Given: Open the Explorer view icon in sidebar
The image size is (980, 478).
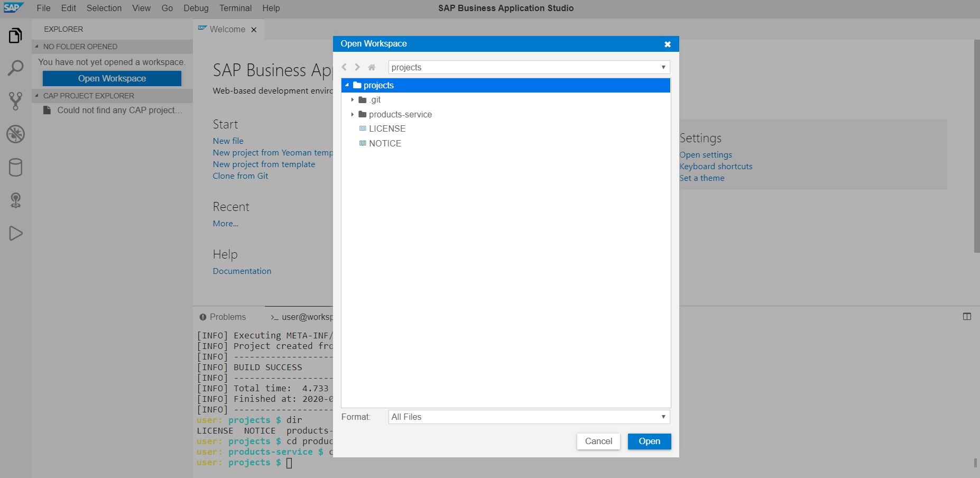Looking at the screenshot, I should click(15, 35).
